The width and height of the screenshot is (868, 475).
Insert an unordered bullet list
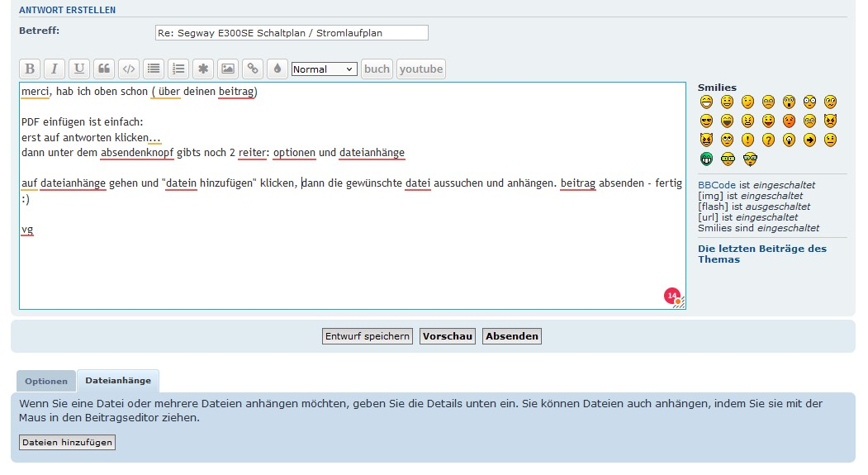[x=154, y=69]
